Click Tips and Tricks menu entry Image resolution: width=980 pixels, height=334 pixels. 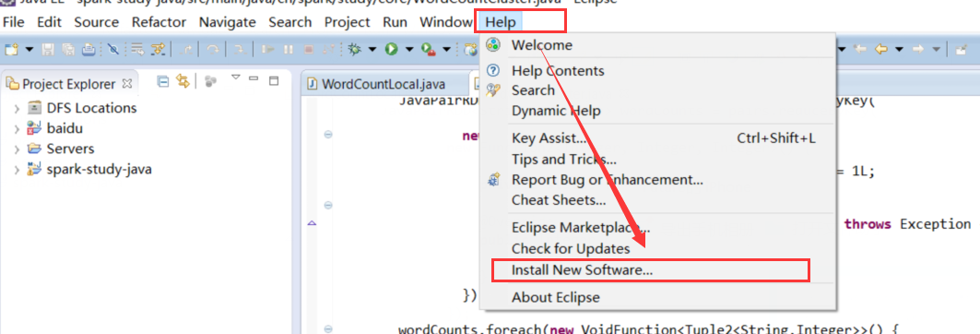(x=564, y=160)
